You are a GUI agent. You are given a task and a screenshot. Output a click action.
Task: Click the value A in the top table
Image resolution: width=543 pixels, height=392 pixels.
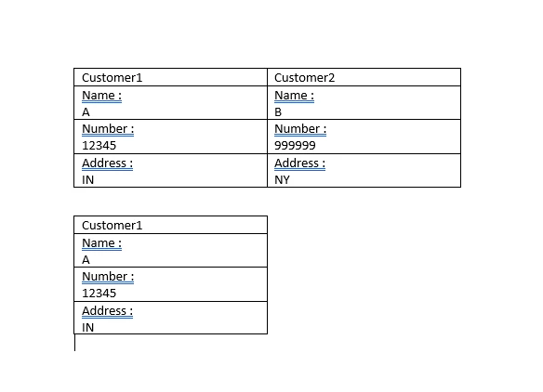coord(86,112)
